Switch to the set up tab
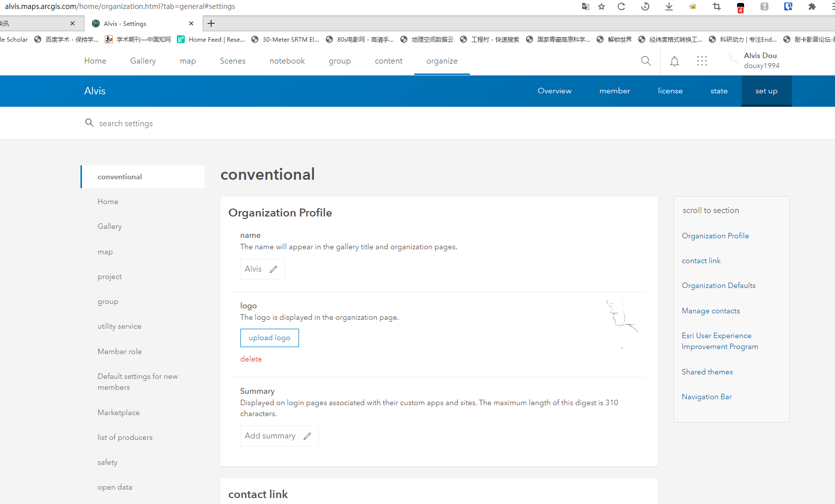Image resolution: width=835 pixels, height=504 pixels. pyautogui.click(x=766, y=91)
